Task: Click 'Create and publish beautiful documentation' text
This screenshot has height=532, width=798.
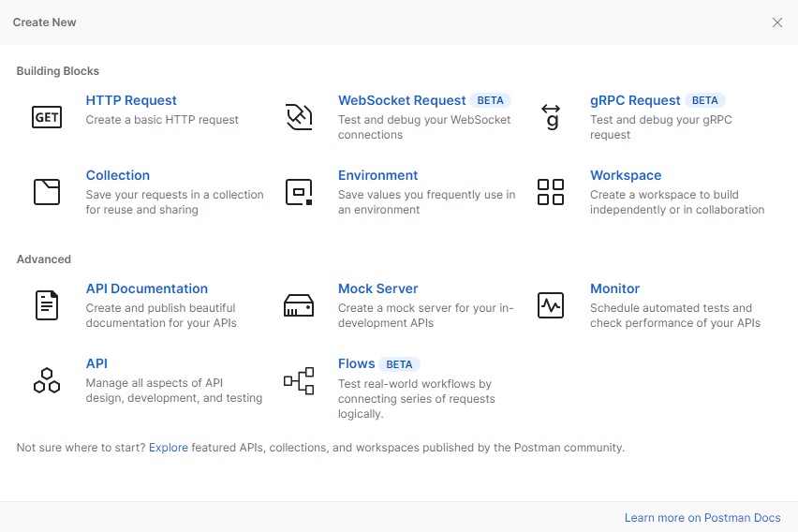Action: click(161, 316)
